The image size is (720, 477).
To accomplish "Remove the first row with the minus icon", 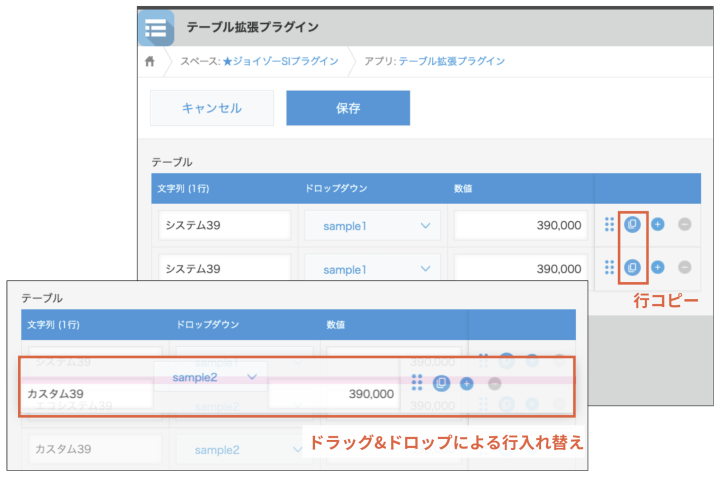I will [684, 225].
